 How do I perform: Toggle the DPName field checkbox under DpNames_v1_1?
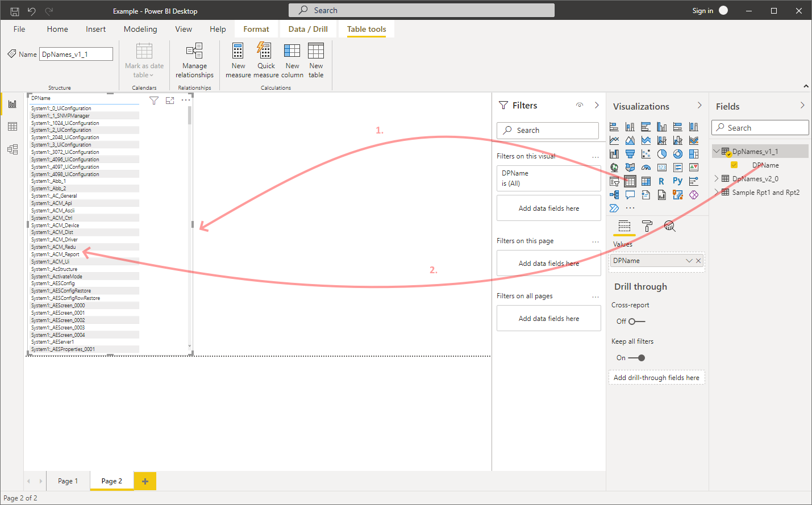point(734,165)
